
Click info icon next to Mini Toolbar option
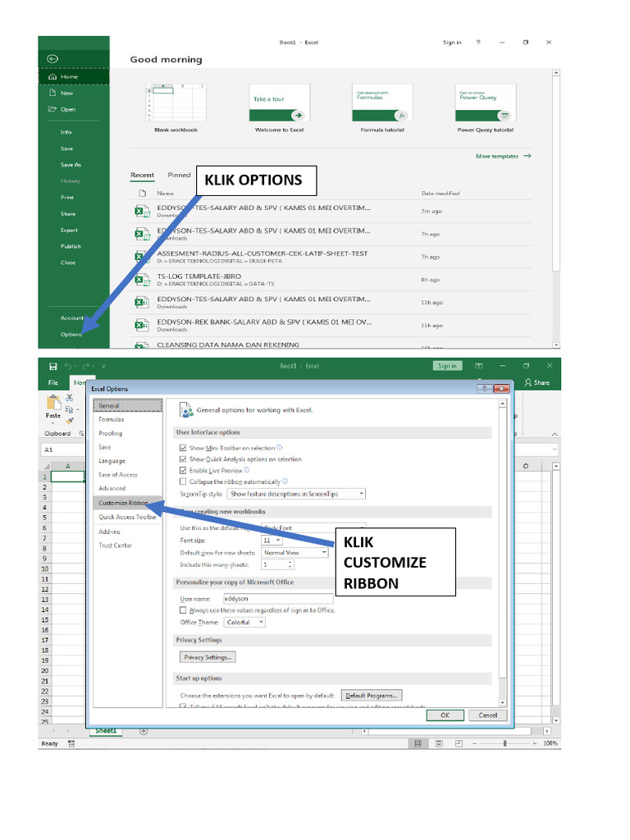point(279,447)
